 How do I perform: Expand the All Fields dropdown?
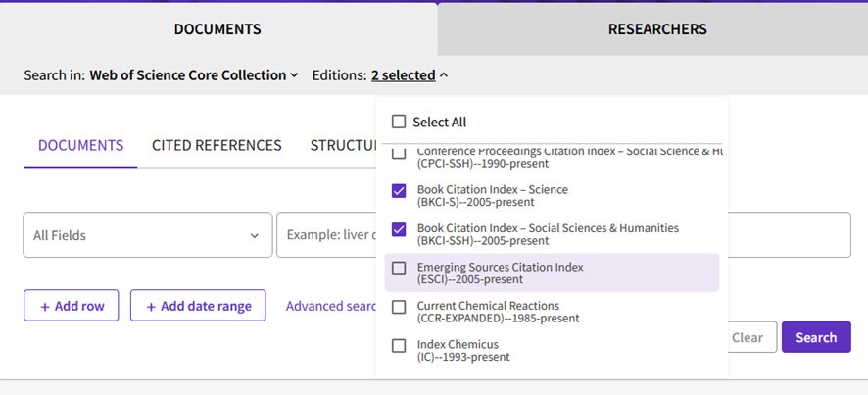tap(147, 235)
